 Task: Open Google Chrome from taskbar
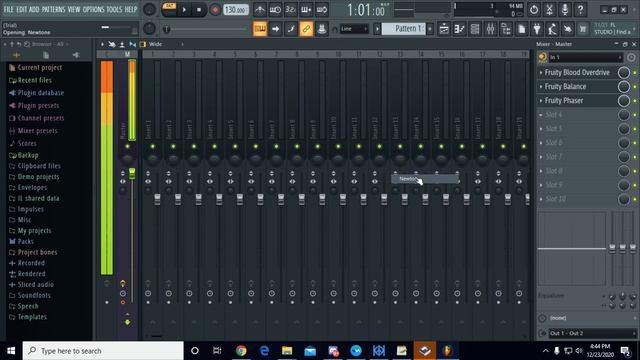click(241, 351)
